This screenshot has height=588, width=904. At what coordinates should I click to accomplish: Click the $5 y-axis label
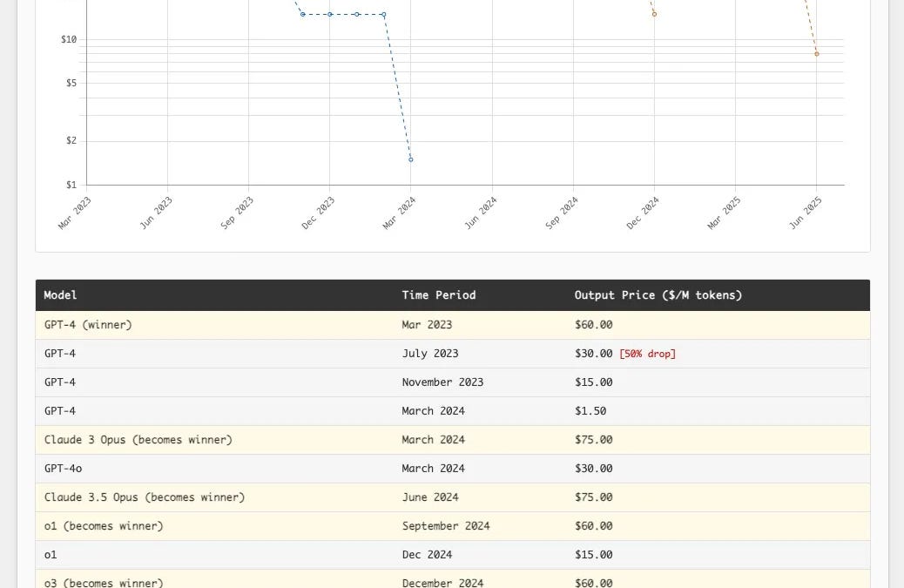point(71,83)
